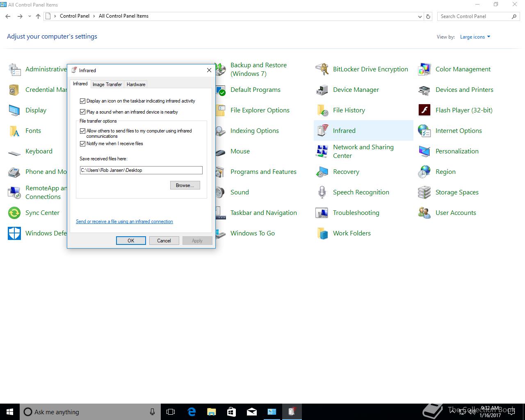Expand the address bar history dropdown

[x=420, y=16]
